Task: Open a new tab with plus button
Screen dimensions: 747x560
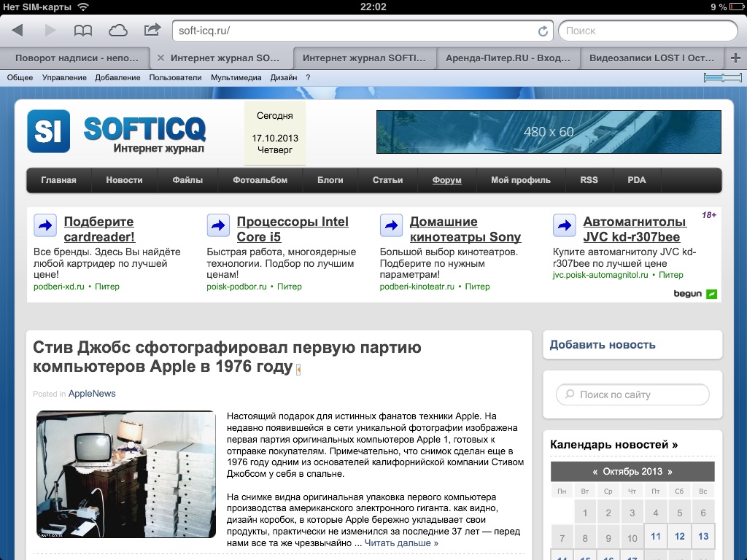Action: point(735,58)
